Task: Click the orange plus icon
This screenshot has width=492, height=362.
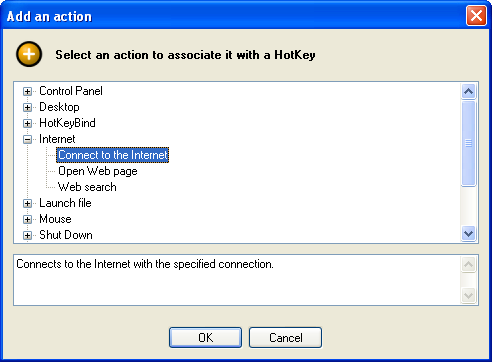Action: pos(29,54)
